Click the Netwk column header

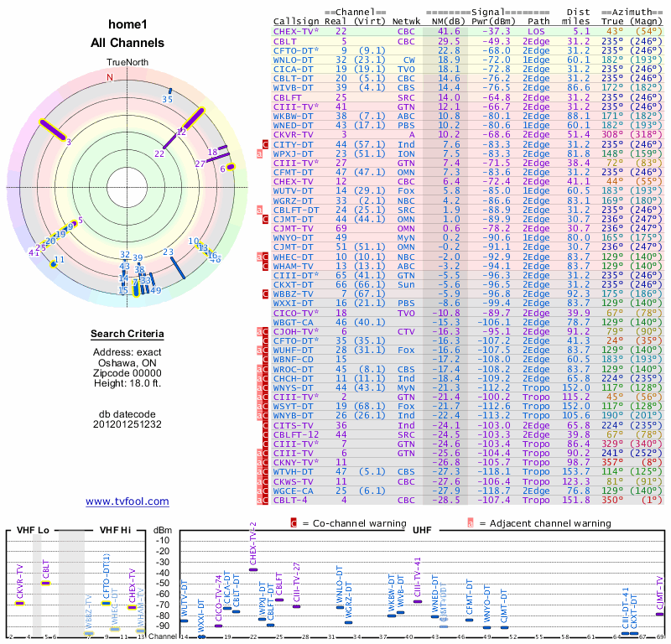406,22
